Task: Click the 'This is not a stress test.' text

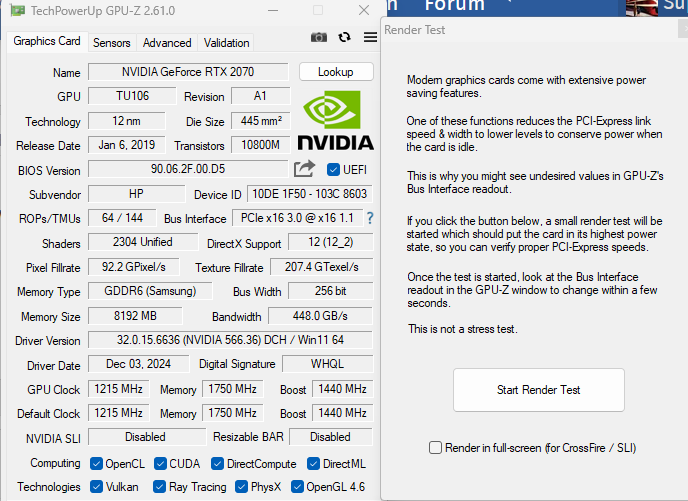Action: (x=462, y=329)
